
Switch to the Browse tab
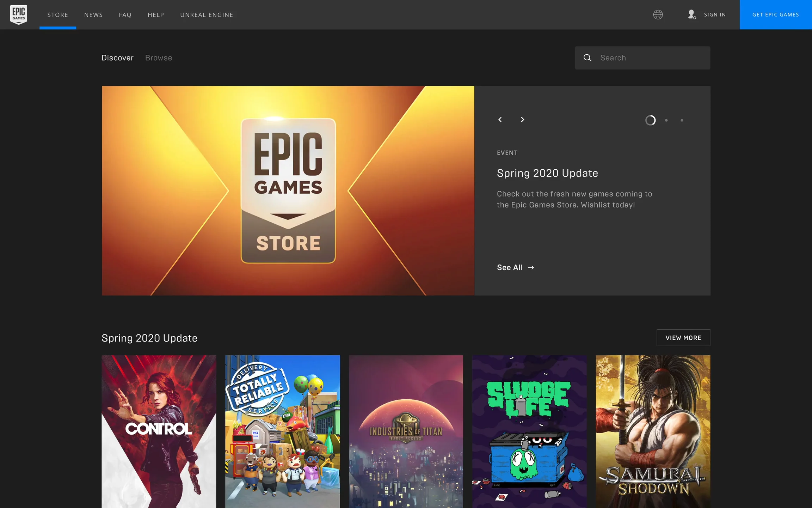pyautogui.click(x=159, y=58)
